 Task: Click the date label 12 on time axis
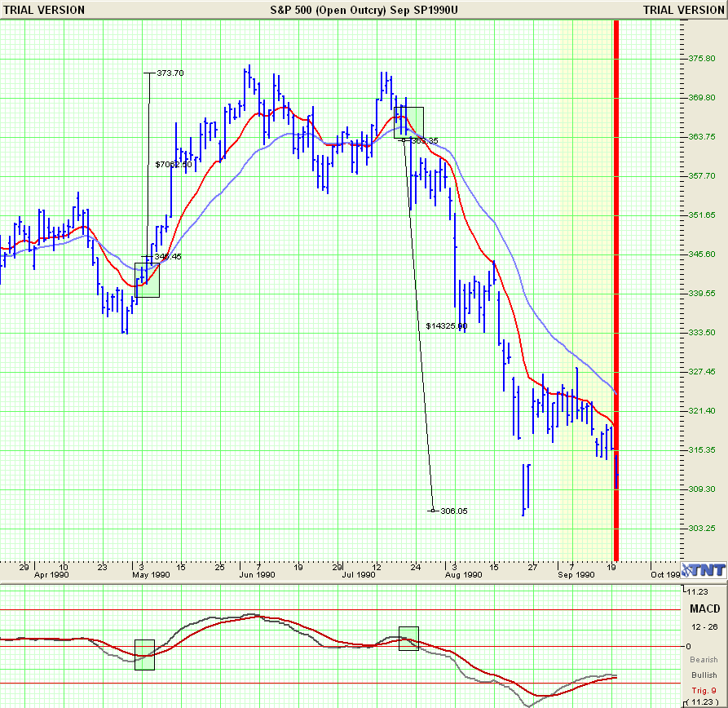(x=377, y=567)
